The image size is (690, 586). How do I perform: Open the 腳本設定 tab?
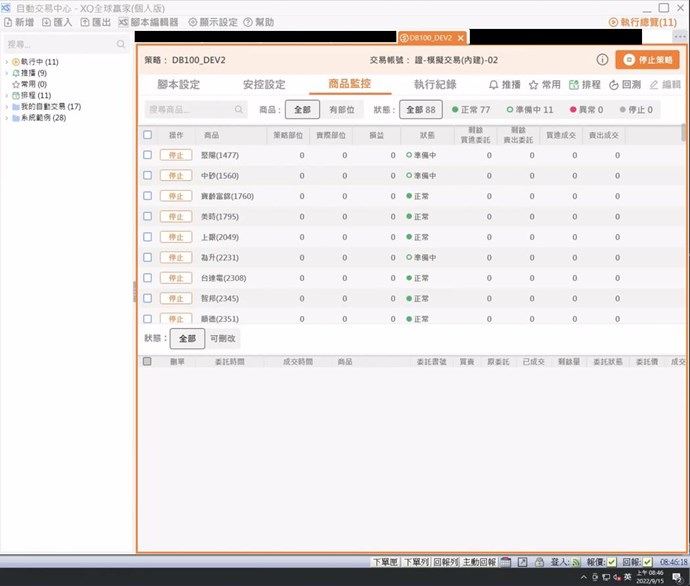(178, 85)
